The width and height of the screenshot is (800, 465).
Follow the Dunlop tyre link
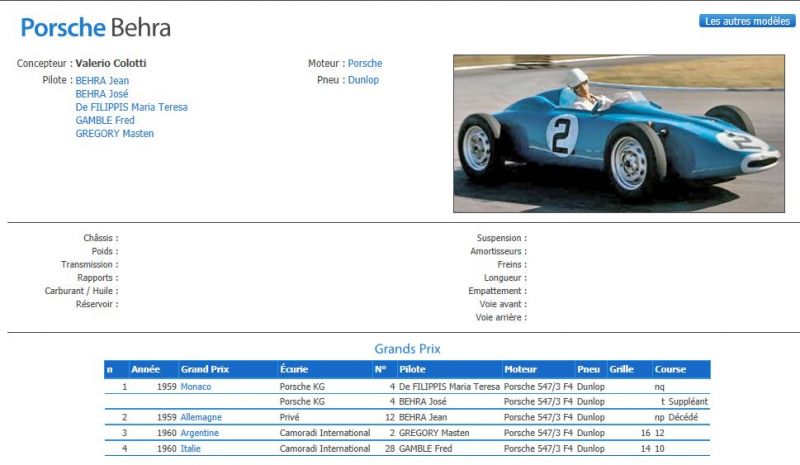[x=363, y=80]
